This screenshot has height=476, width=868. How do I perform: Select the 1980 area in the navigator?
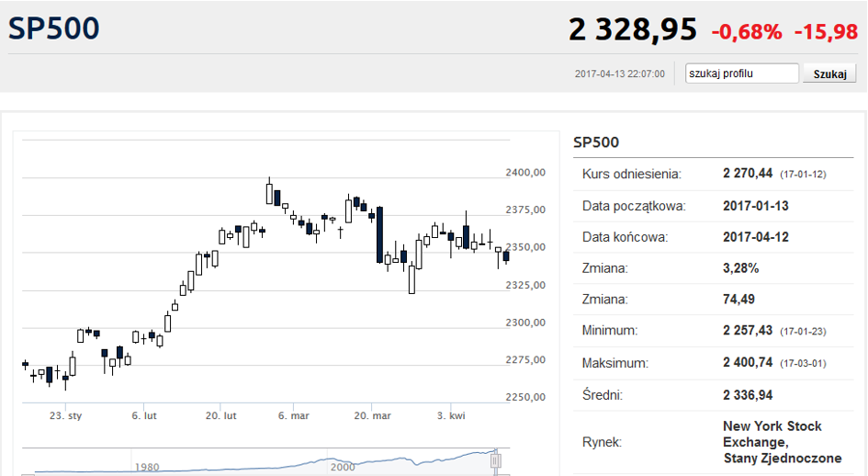tap(147, 467)
